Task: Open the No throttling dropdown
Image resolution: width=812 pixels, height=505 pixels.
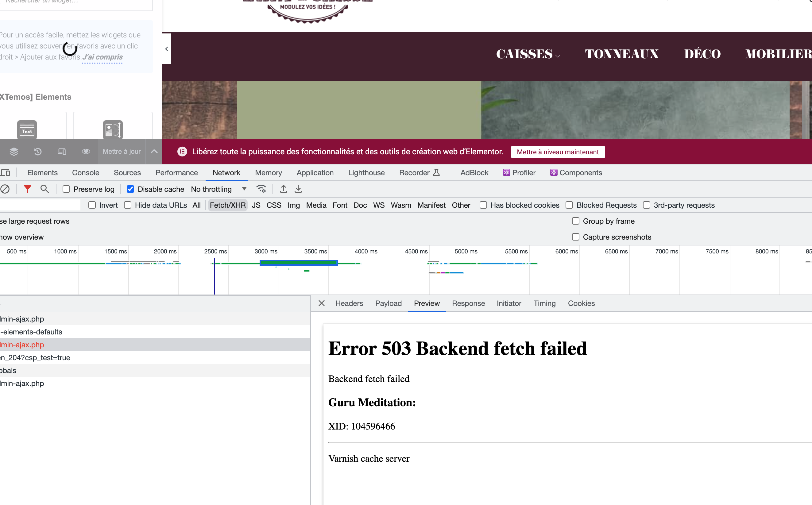Action: [219, 189]
